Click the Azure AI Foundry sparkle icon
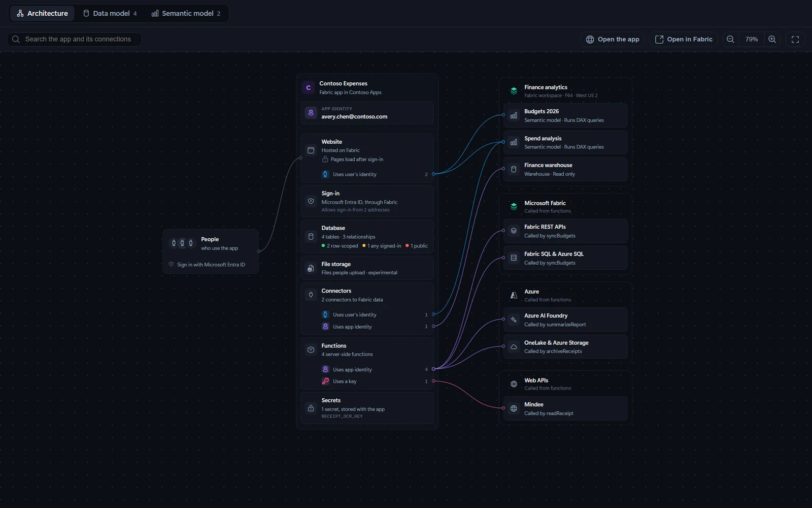 tap(514, 320)
